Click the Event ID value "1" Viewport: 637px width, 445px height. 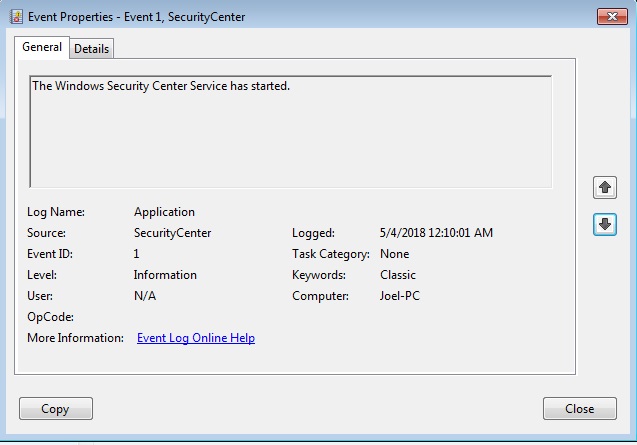tap(137, 254)
